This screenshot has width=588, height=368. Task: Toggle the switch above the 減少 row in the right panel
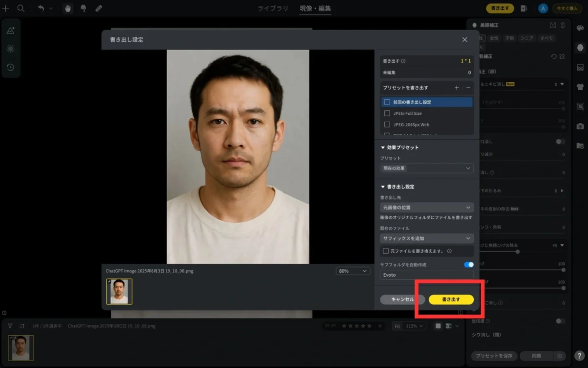click(560, 141)
